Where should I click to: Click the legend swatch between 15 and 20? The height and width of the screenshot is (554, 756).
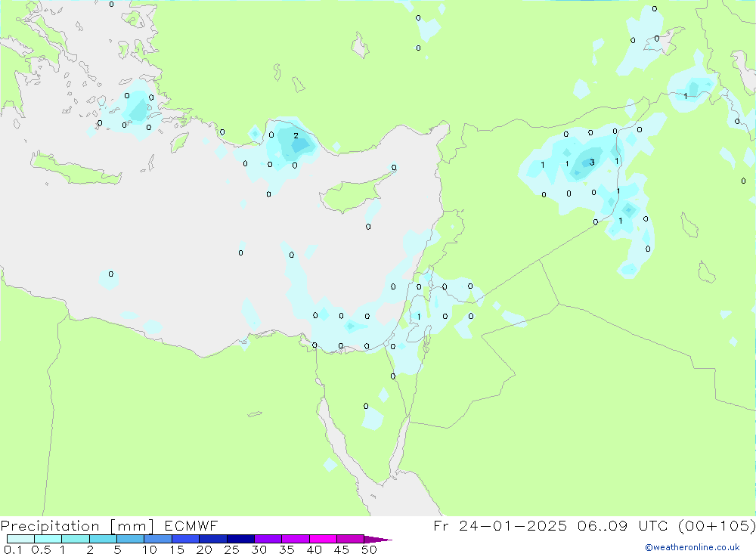click(x=185, y=539)
